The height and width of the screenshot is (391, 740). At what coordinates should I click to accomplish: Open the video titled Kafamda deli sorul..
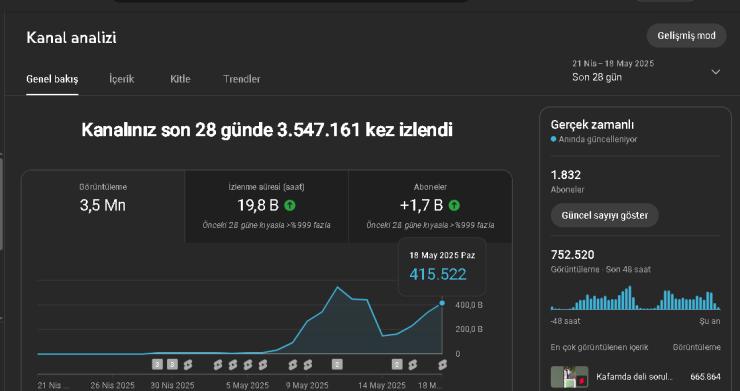click(634, 377)
